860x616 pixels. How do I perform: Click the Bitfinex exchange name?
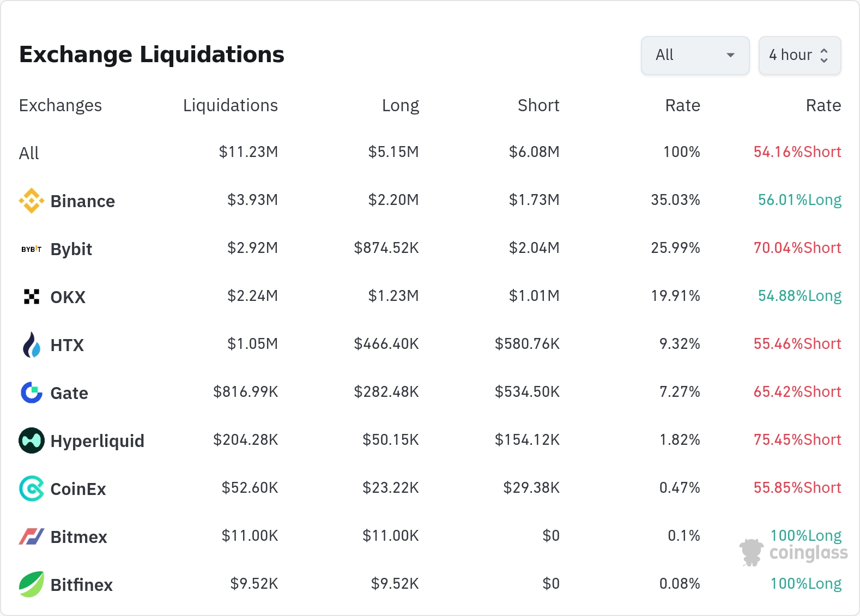pyautogui.click(x=81, y=585)
